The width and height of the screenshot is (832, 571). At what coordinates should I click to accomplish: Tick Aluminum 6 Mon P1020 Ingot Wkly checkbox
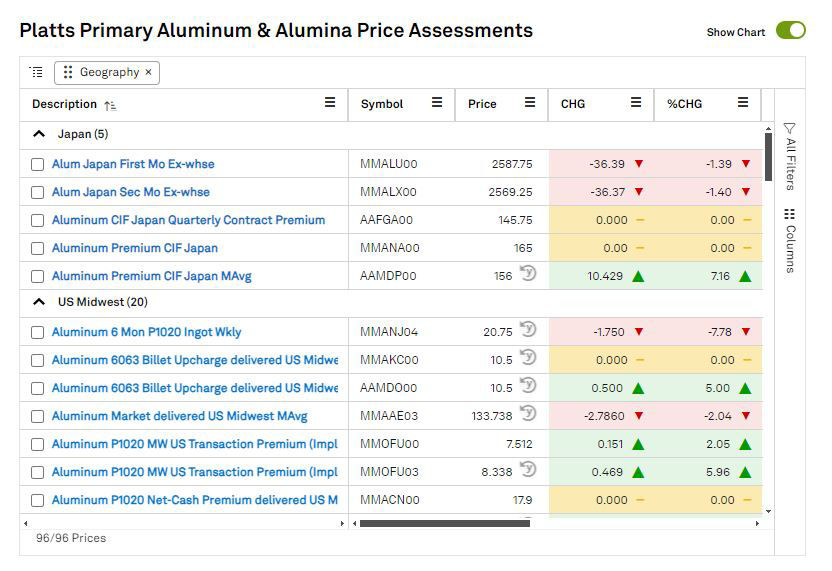37,332
